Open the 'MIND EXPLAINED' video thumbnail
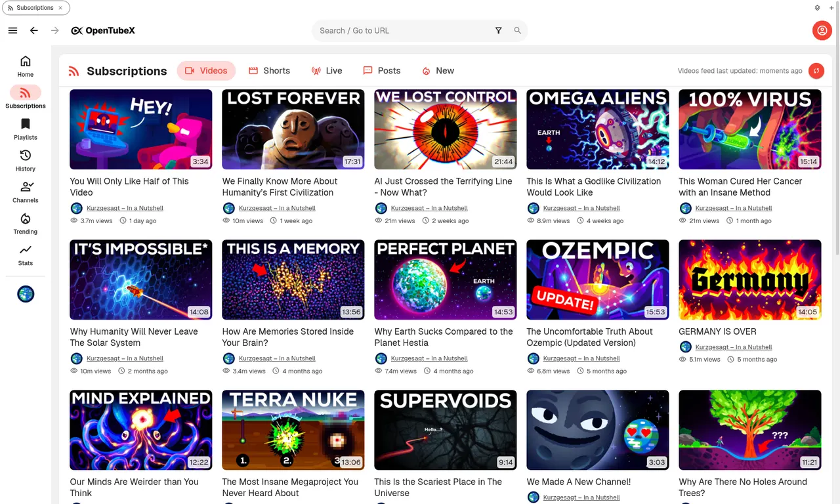Viewport: 840px width, 504px height. point(141,430)
